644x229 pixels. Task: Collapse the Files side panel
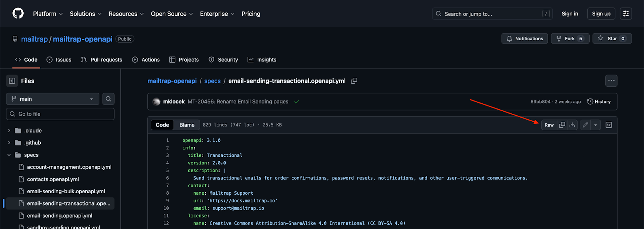[12, 81]
